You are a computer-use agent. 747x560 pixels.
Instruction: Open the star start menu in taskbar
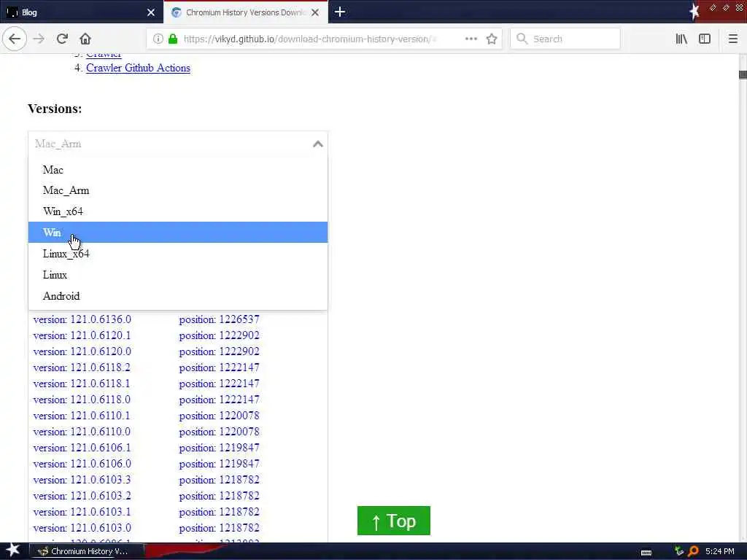(x=12, y=551)
